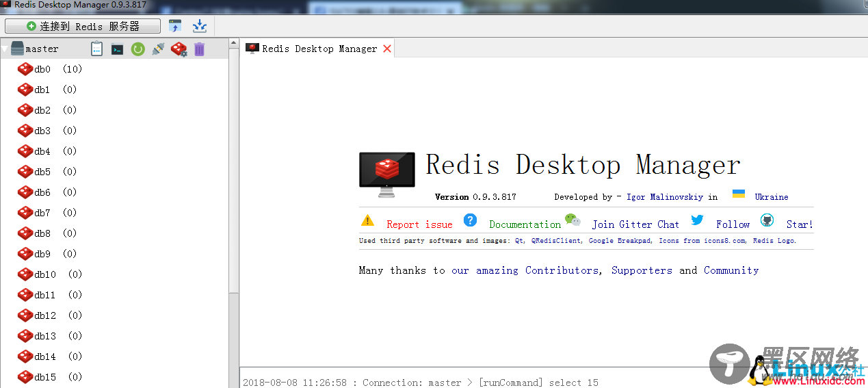Open Icons from icons8.com link
868x388 pixels.
click(x=702, y=241)
